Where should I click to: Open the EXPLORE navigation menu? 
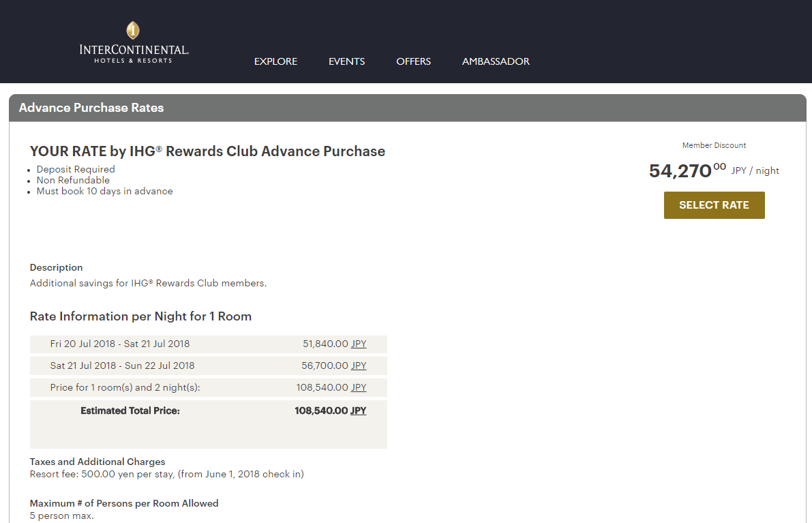[x=275, y=61]
